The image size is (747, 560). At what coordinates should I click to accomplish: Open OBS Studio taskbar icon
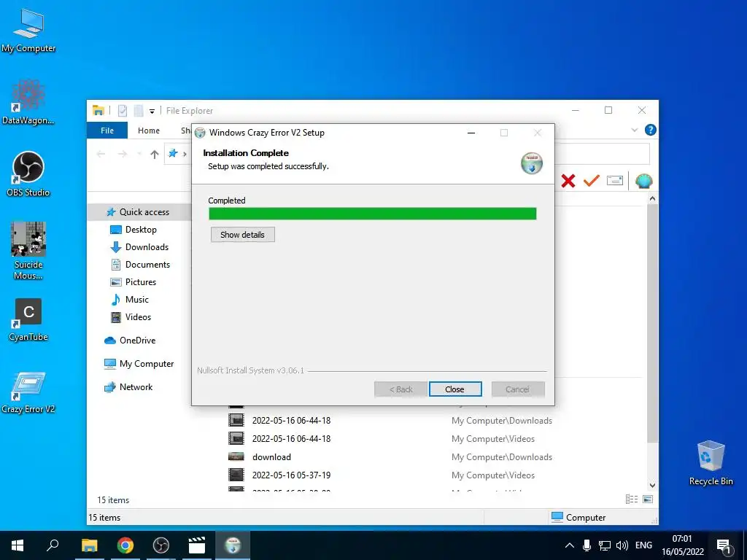tap(161, 545)
